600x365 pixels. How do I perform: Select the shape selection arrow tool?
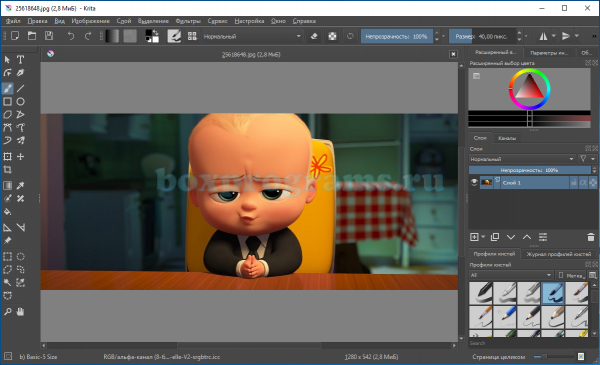pos(7,60)
